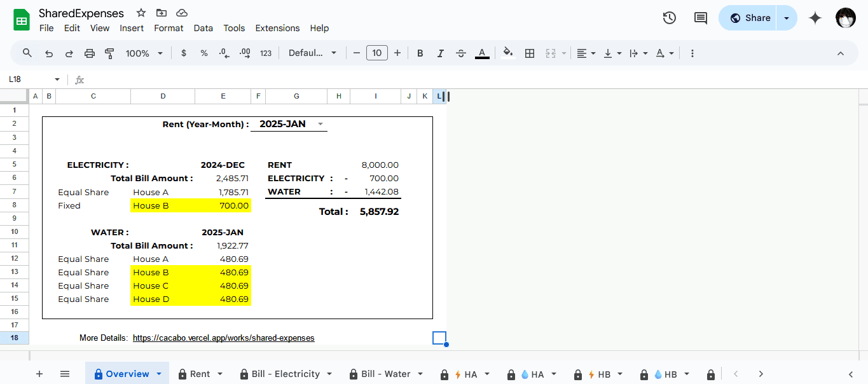868x384 pixels.
Task: Toggle bold formatting
Action: [420, 53]
